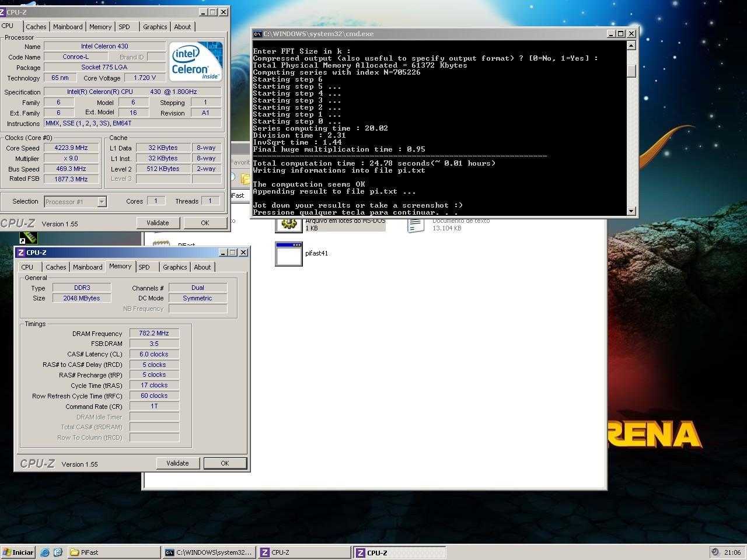The image size is (747, 560).
Task: Click the desktop shortcut icon under CPU-Z
Action: pos(29,238)
